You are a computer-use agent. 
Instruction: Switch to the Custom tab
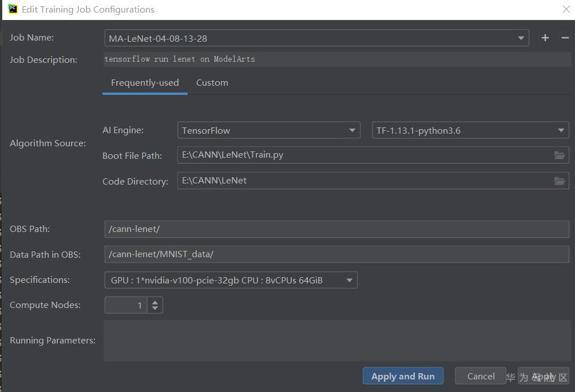212,83
